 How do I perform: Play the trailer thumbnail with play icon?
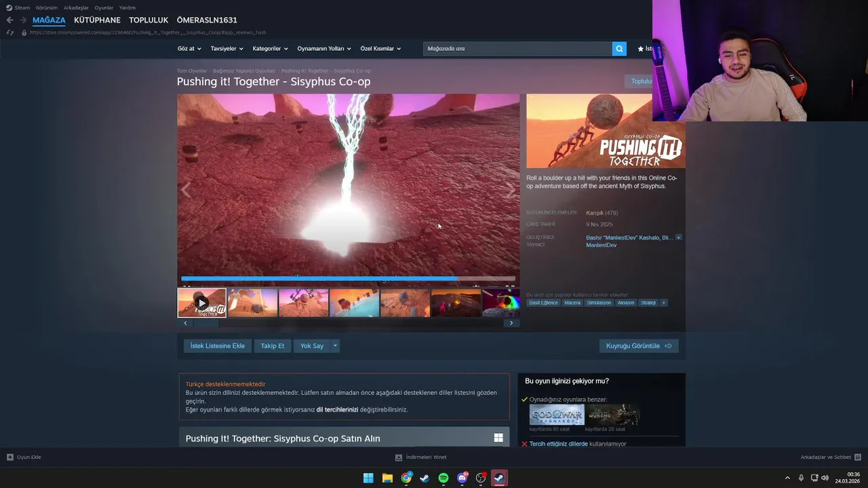point(202,303)
